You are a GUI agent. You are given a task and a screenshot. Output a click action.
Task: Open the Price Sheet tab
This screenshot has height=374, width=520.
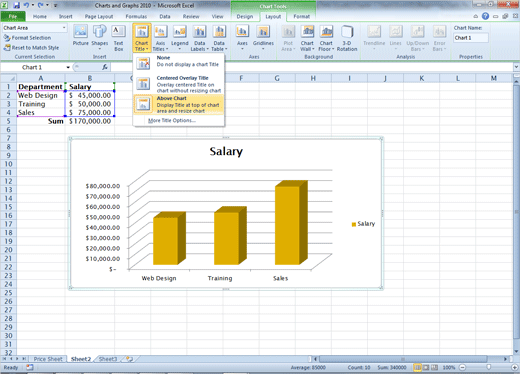(x=48, y=359)
